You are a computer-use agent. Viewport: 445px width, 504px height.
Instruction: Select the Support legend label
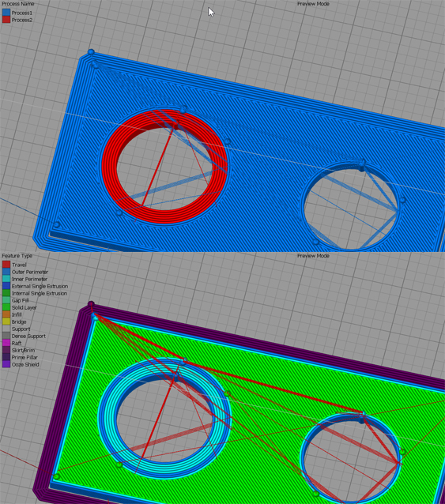pyautogui.click(x=21, y=329)
